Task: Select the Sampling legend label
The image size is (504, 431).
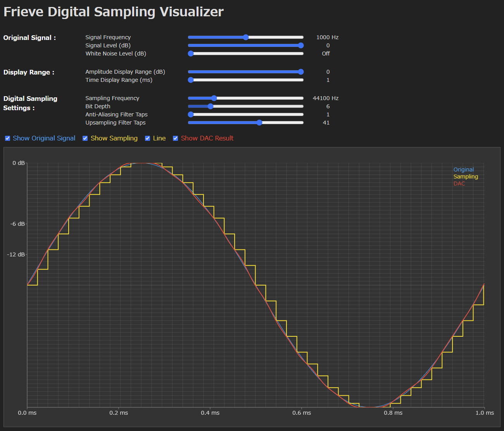Action: point(466,177)
